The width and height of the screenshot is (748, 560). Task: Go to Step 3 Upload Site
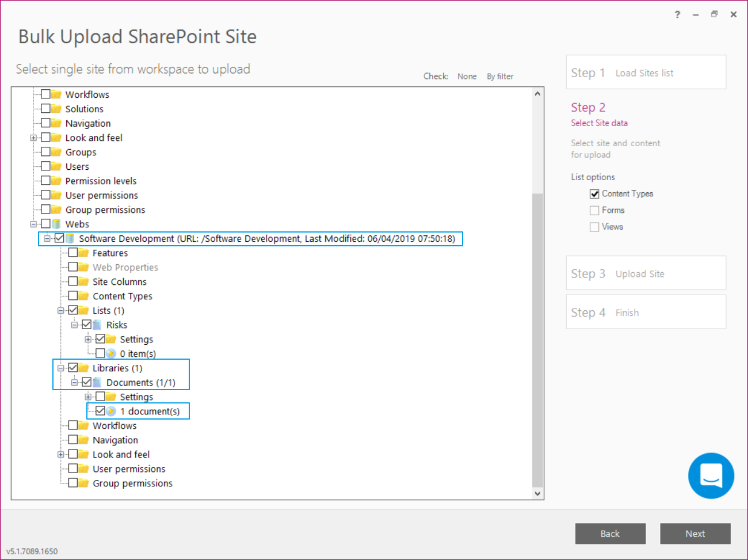pos(646,273)
